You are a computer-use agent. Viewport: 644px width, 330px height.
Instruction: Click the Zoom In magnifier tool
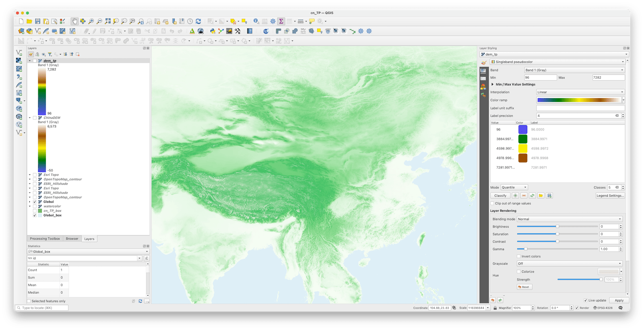(x=91, y=21)
